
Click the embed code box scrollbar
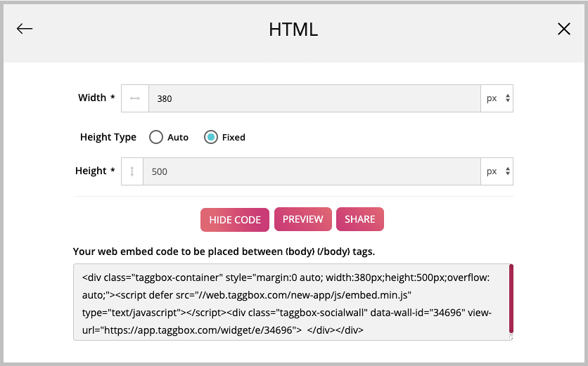click(x=511, y=299)
